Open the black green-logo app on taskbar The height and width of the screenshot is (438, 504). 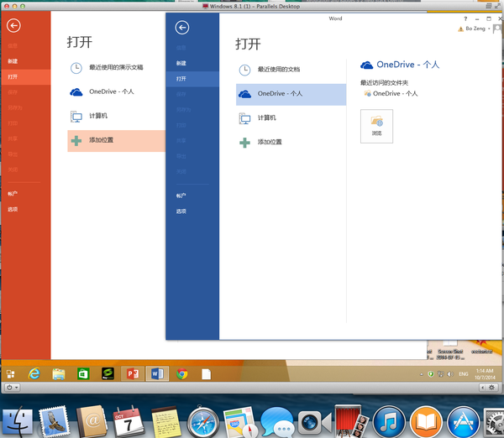click(x=108, y=374)
